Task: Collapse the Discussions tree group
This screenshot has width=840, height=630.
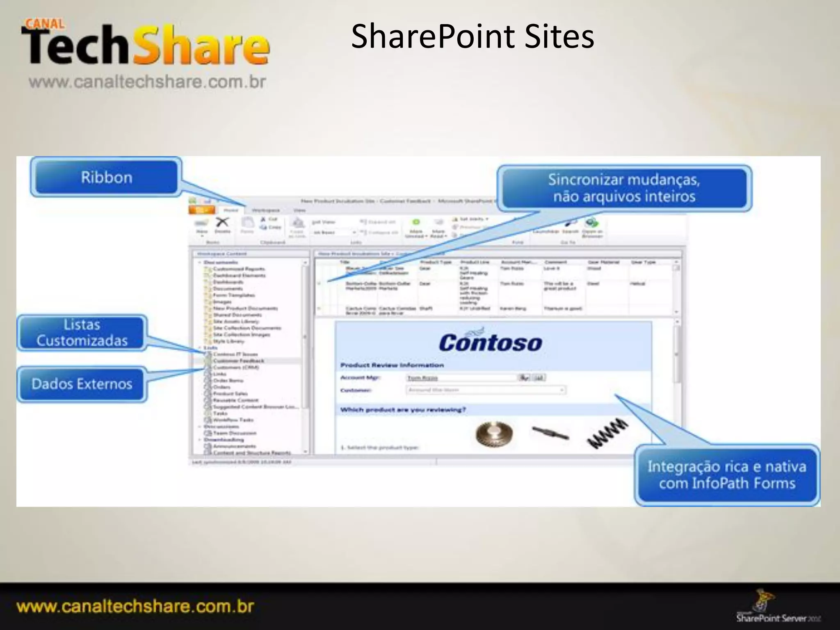Action: click(x=200, y=427)
